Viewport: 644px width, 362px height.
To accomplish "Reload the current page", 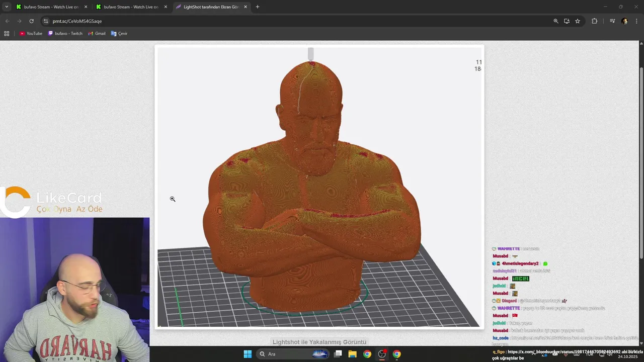I will point(31,21).
